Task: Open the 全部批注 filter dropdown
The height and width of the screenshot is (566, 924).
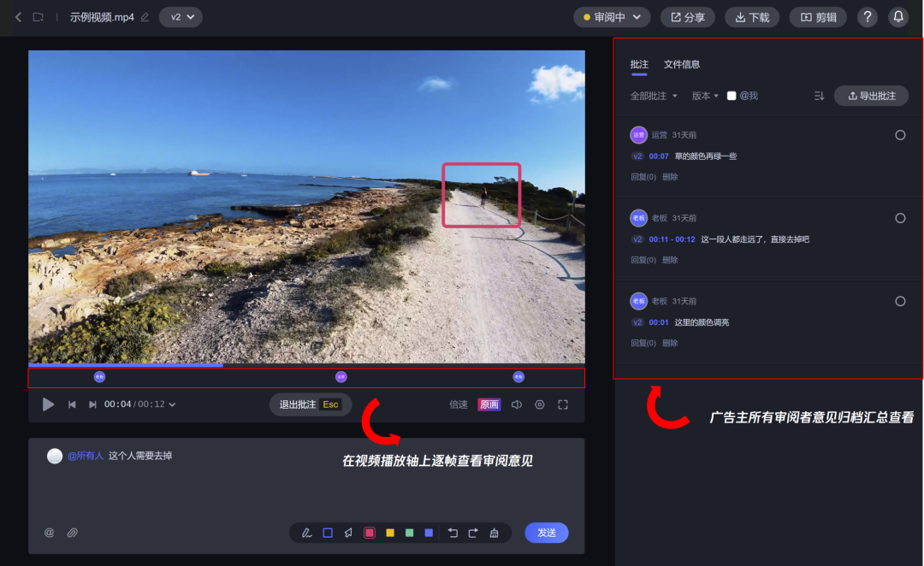Action: [x=654, y=96]
